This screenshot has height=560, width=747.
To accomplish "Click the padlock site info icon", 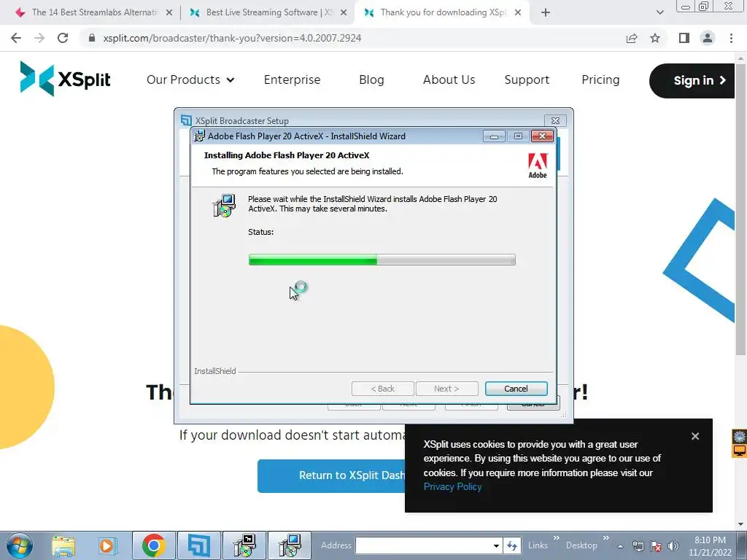I will coord(92,38).
